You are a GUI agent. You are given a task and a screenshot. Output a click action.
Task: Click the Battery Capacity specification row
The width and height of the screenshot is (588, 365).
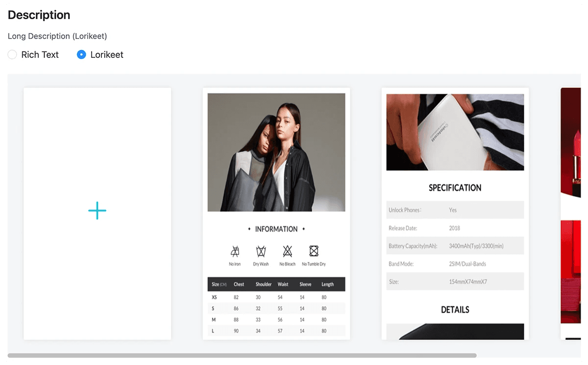pyautogui.click(x=455, y=246)
